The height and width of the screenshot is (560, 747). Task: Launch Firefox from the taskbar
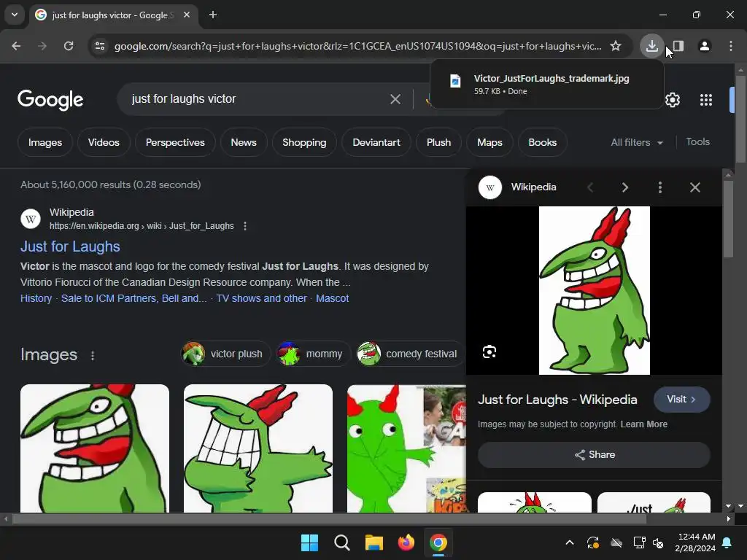[406, 542]
